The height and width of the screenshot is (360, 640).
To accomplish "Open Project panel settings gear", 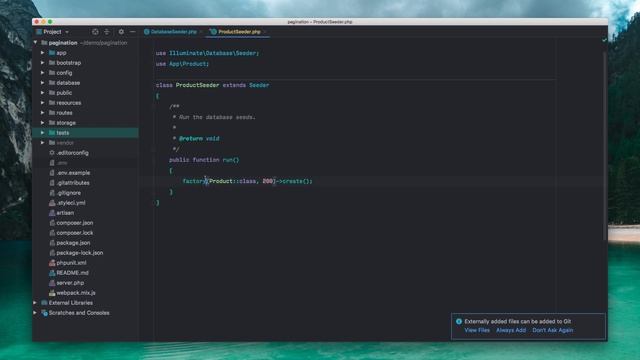I will [x=121, y=32].
